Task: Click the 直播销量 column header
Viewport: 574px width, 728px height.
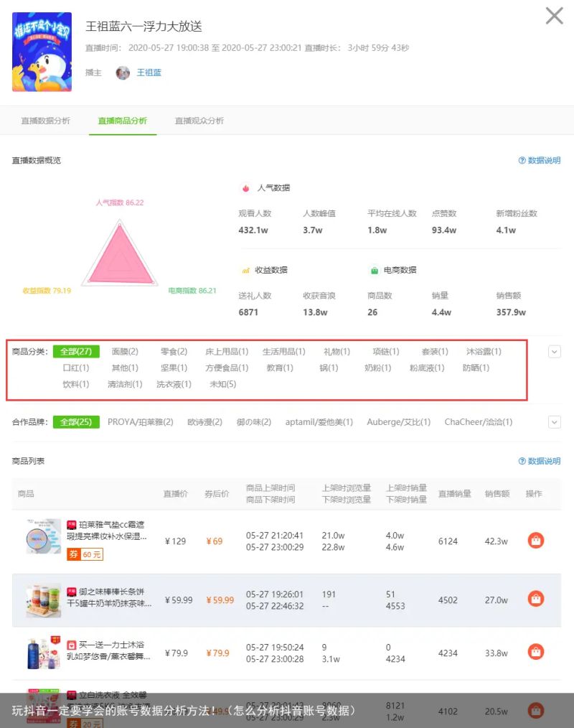Action: (x=455, y=493)
